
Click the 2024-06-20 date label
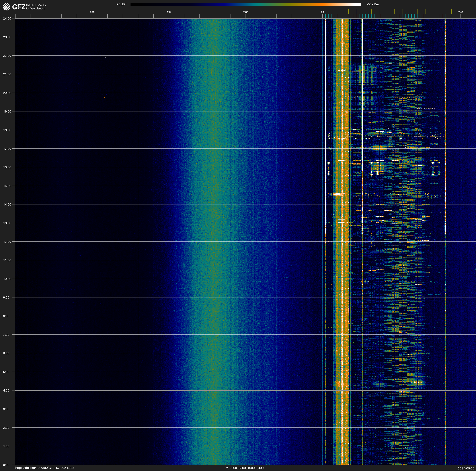click(x=466, y=468)
